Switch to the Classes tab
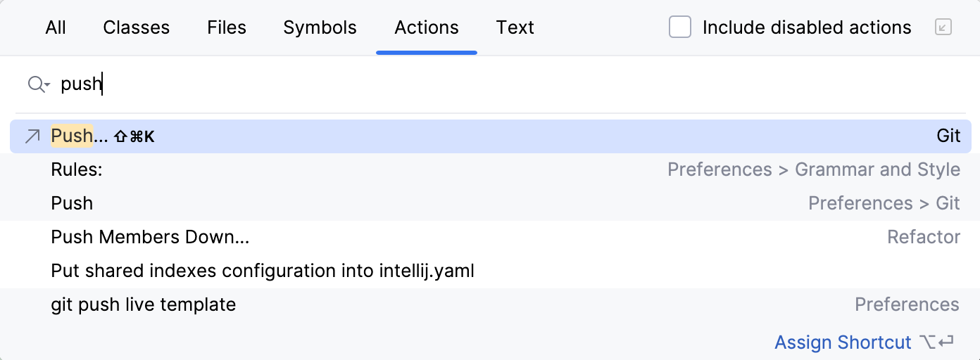The width and height of the screenshot is (980, 360). click(136, 27)
